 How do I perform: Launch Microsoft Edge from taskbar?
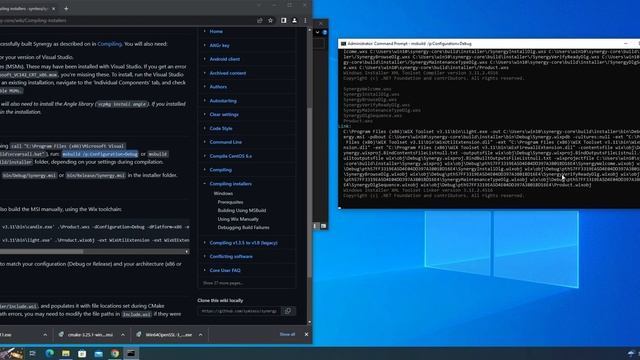[49, 353]
